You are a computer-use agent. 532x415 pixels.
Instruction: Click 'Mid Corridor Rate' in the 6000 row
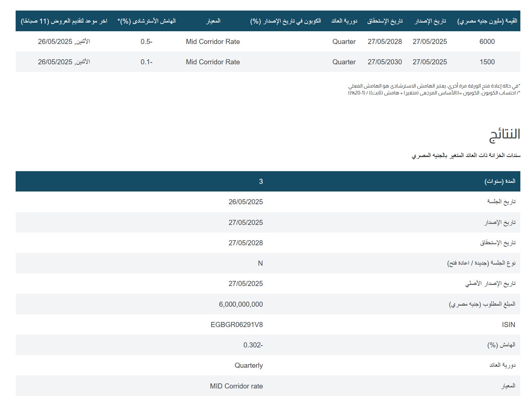[x=213, y=41]
